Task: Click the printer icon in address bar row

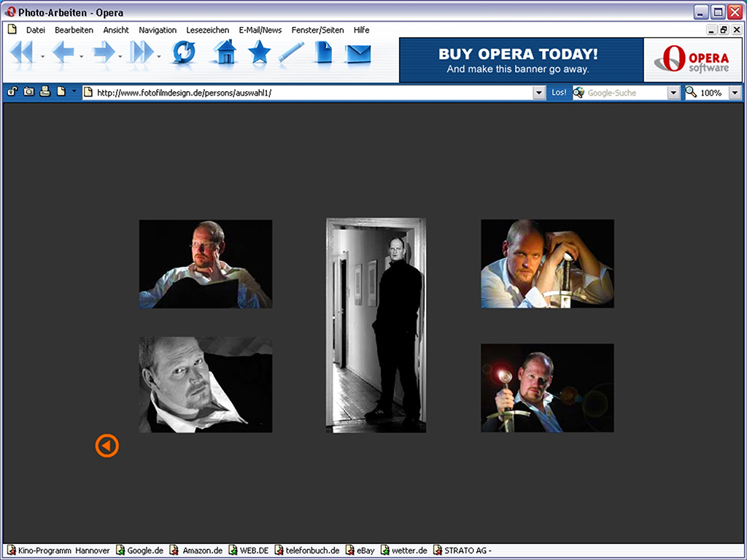Action: 44,91
